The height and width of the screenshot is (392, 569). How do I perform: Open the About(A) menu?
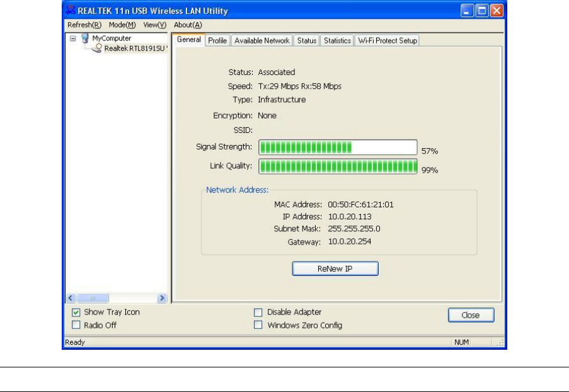pyautogui.click(x=188, y=25)
